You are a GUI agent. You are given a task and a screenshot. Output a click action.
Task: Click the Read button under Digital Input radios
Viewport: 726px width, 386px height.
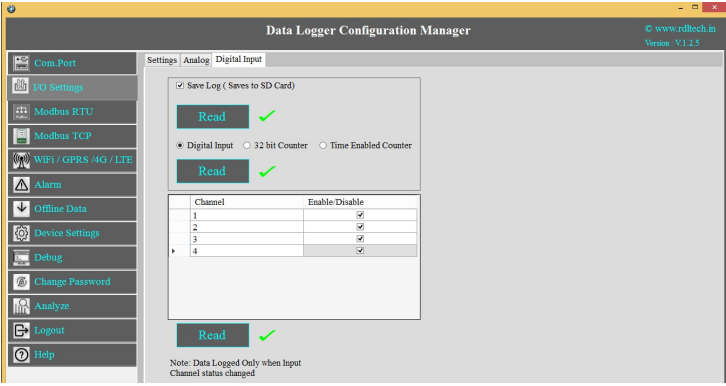coord(213,171)
